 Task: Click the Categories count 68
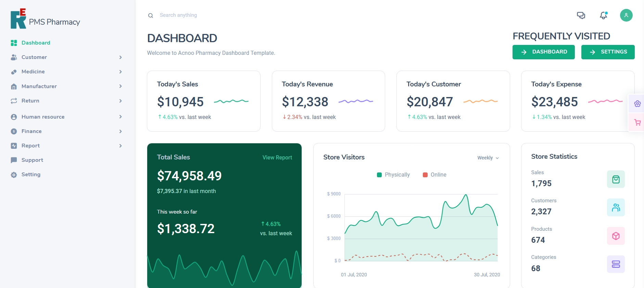536,268
